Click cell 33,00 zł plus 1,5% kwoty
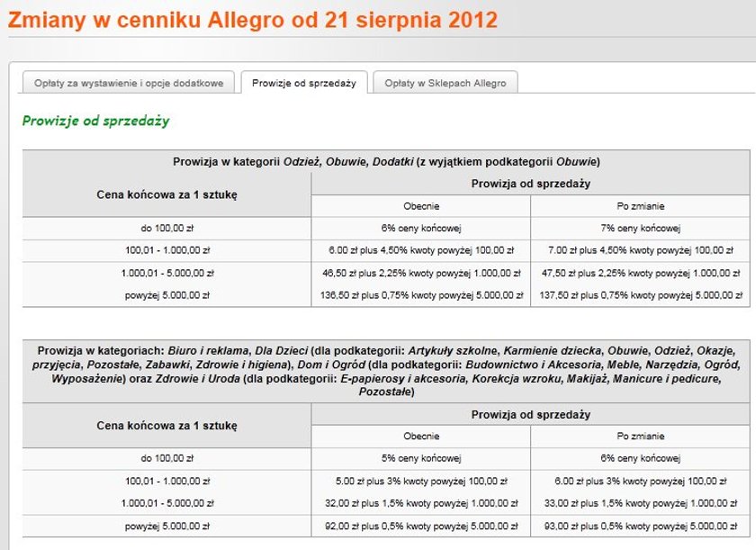This screenshot has height=550, width=756. click(x=640, y=503)
